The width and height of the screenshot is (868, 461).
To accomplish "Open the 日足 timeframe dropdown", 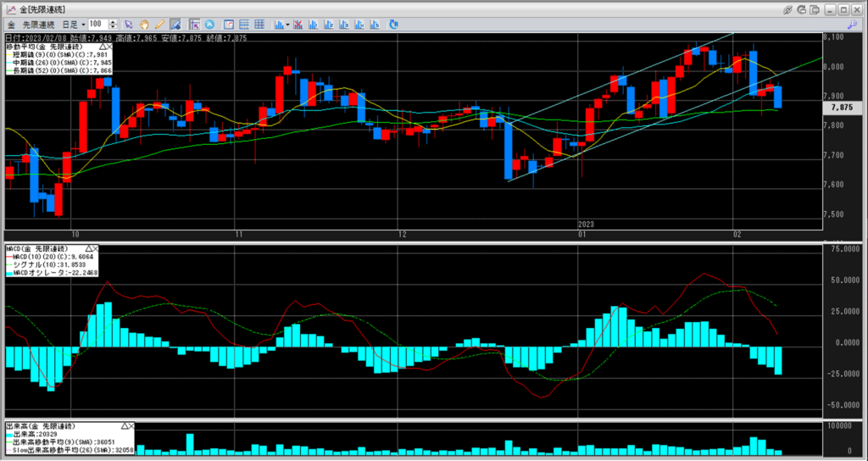I will point(73,25).
